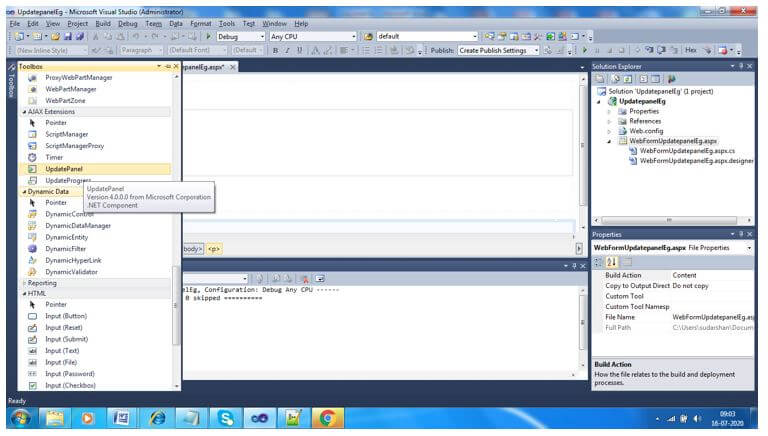Open the Build menu
The height and width of the screenshot is (436, 768).
pos(103,24)
